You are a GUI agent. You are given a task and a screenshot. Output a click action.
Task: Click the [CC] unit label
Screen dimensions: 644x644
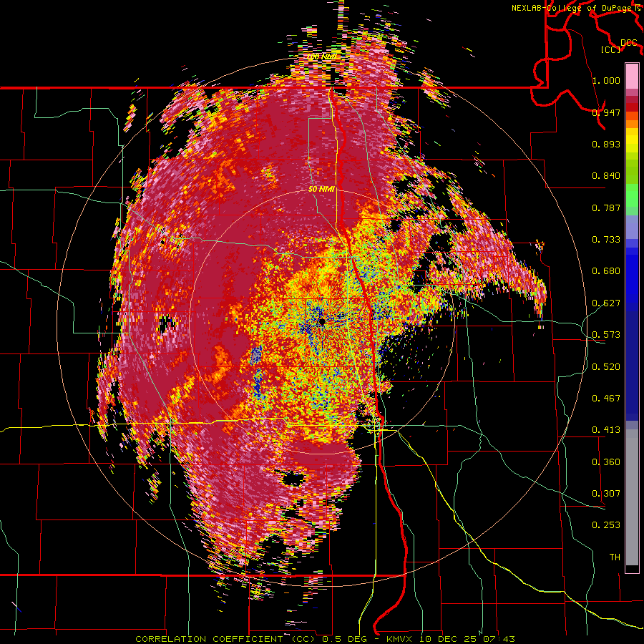tap(611, 49)
